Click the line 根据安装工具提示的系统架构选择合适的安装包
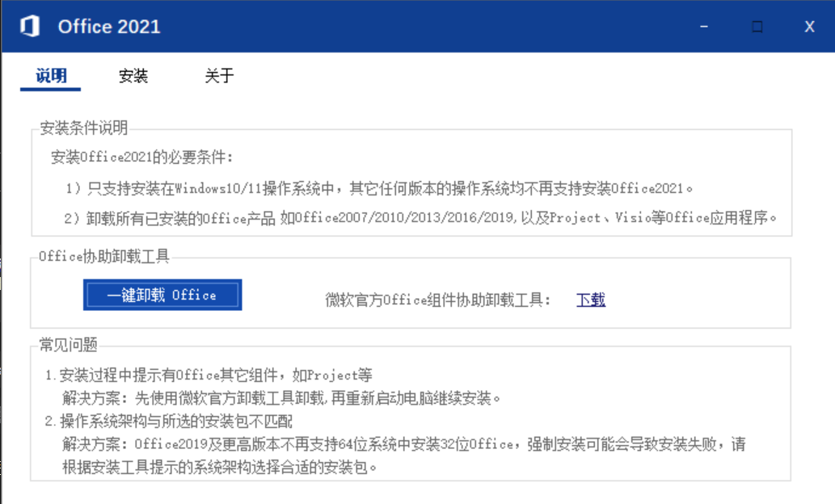Viewport: 835px width, 504px height. click(x=220, y=468)
